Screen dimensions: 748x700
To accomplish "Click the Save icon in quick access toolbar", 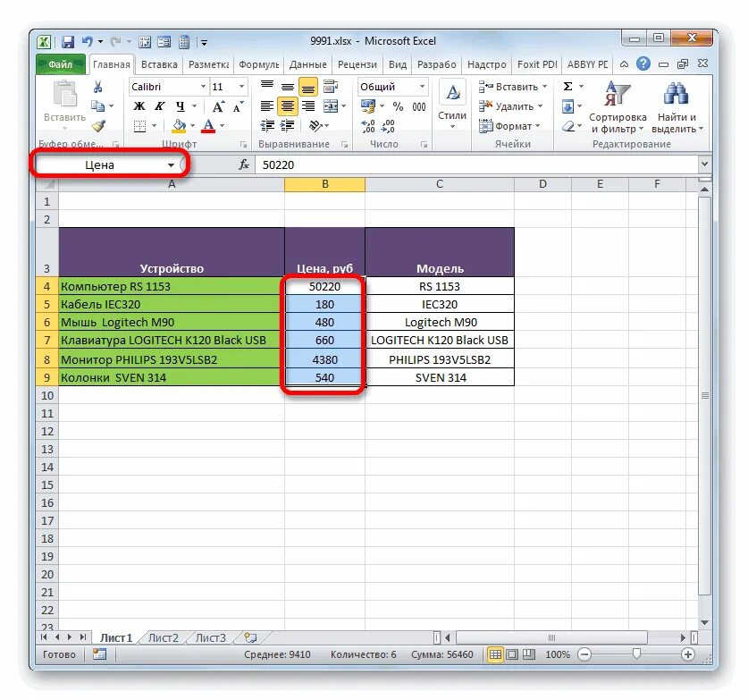I will click(x=68, y=42).
